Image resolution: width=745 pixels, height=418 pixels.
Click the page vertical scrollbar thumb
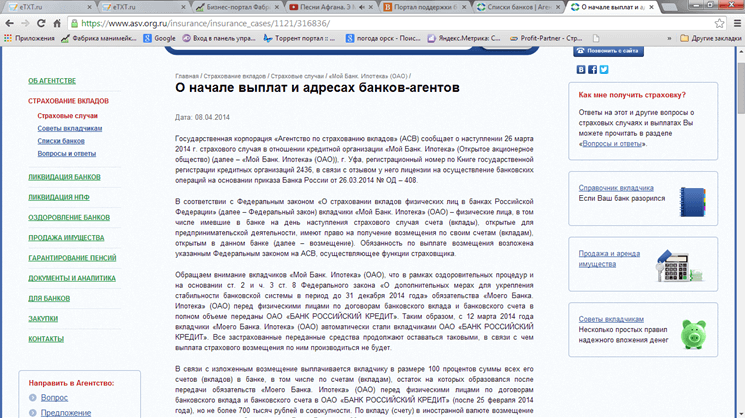pyautogui.click(x=740, y=86)
